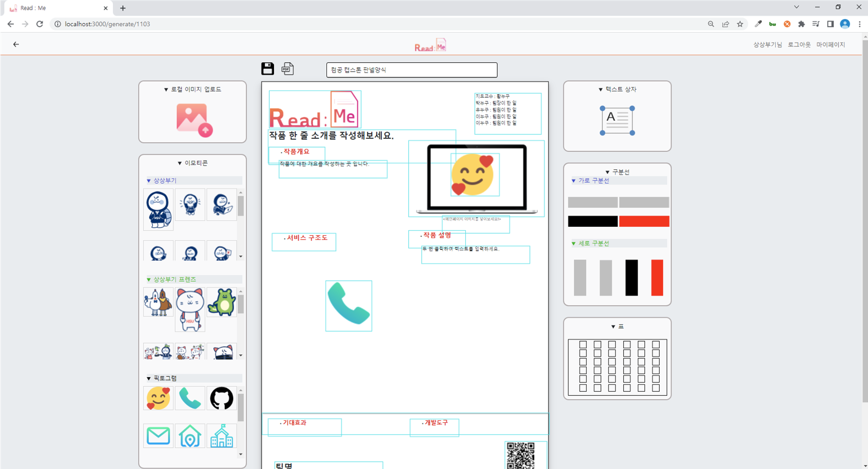Add the mascot holding laptop emoticon
This screenshot has height=469, width=868.
[x=221, y=204]
